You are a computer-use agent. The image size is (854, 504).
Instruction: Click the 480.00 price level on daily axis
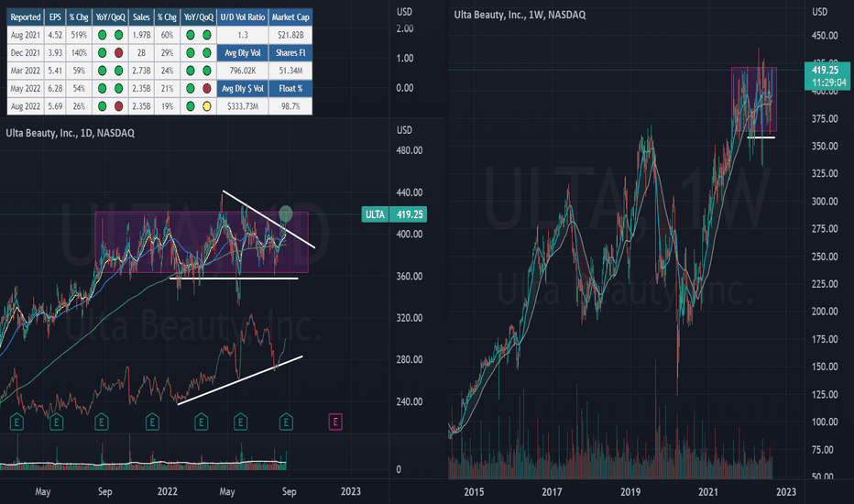[409, 150]
